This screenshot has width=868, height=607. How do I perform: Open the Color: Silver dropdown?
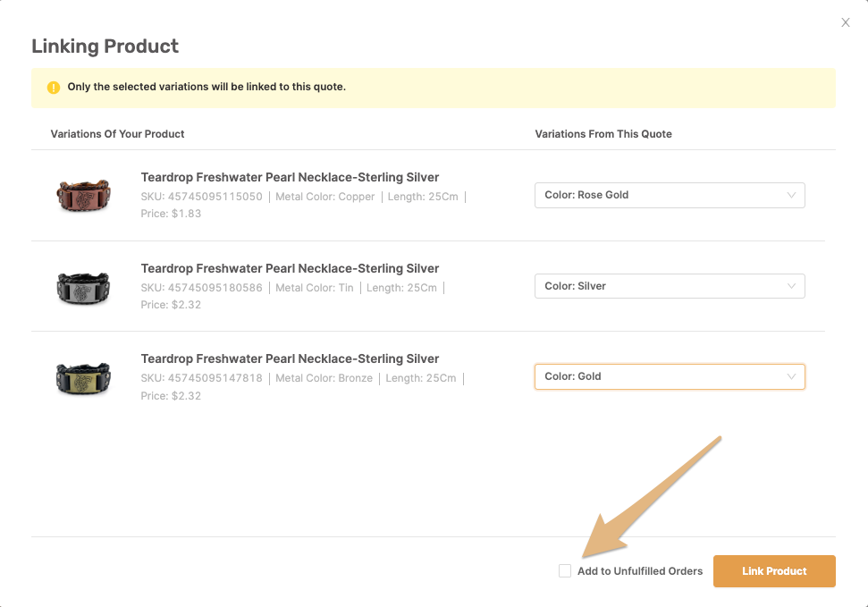[670, 286]
